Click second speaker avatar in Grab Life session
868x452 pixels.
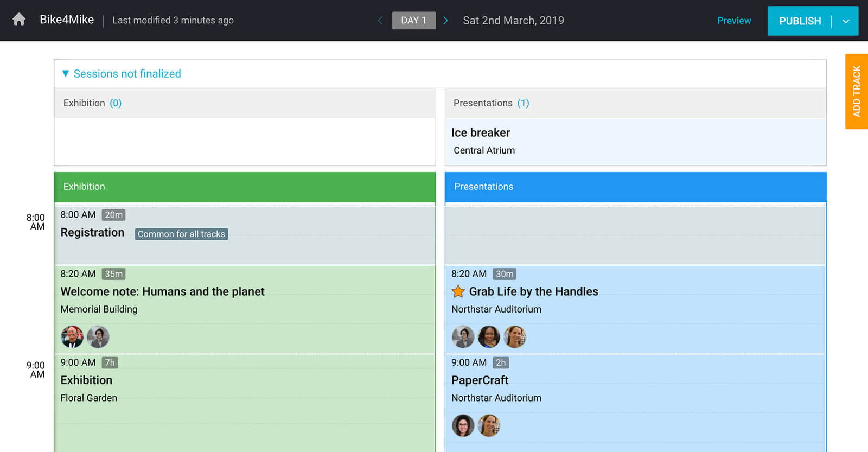[x=489, y=337]
